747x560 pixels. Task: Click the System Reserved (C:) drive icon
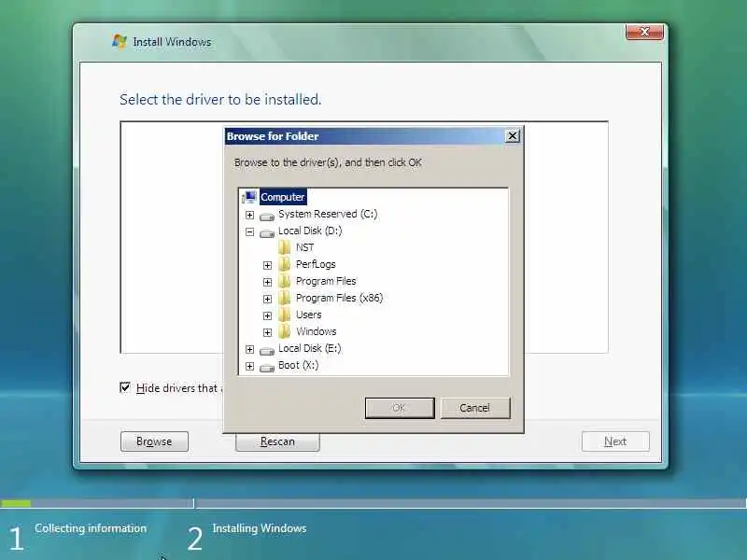point(267,217)
